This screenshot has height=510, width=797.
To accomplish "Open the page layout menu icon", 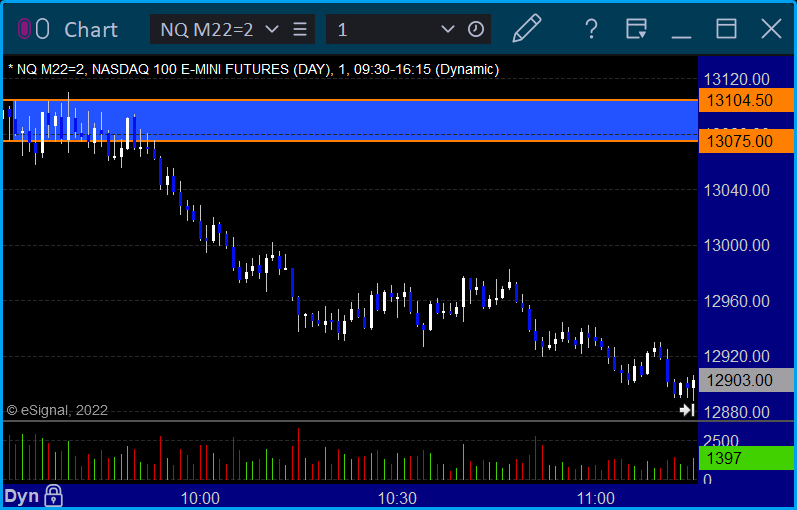I will [x=636, y=29].
